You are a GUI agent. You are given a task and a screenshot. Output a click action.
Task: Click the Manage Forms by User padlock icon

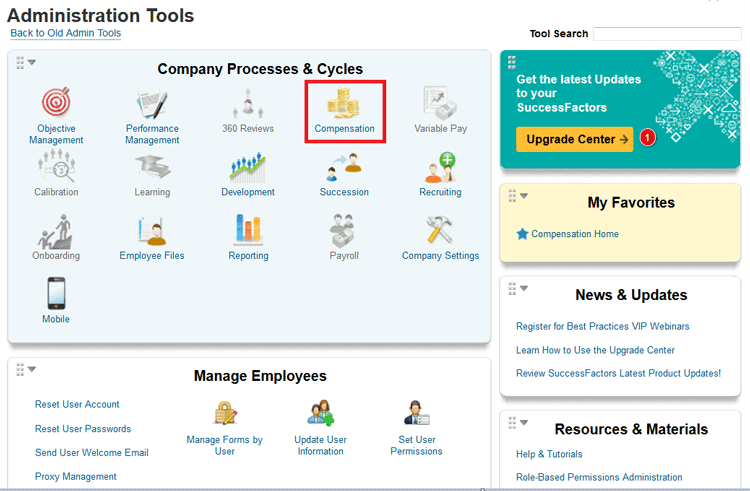pos(225,413)
